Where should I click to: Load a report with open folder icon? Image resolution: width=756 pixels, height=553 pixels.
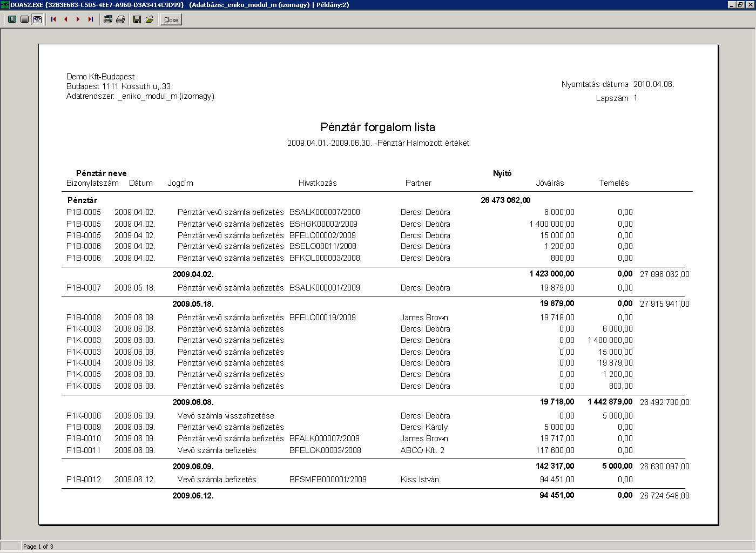click(x=150, y=19)
